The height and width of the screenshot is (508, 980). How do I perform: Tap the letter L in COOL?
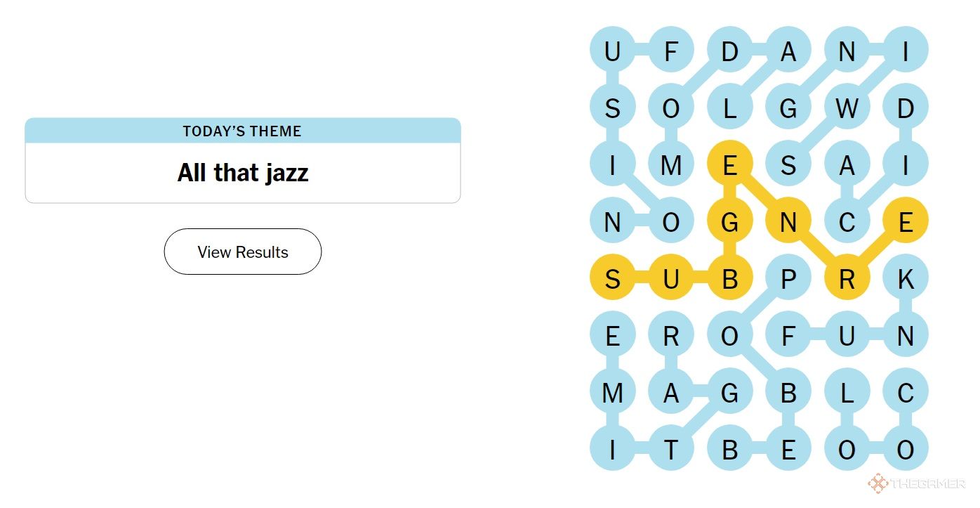(847, 392)
